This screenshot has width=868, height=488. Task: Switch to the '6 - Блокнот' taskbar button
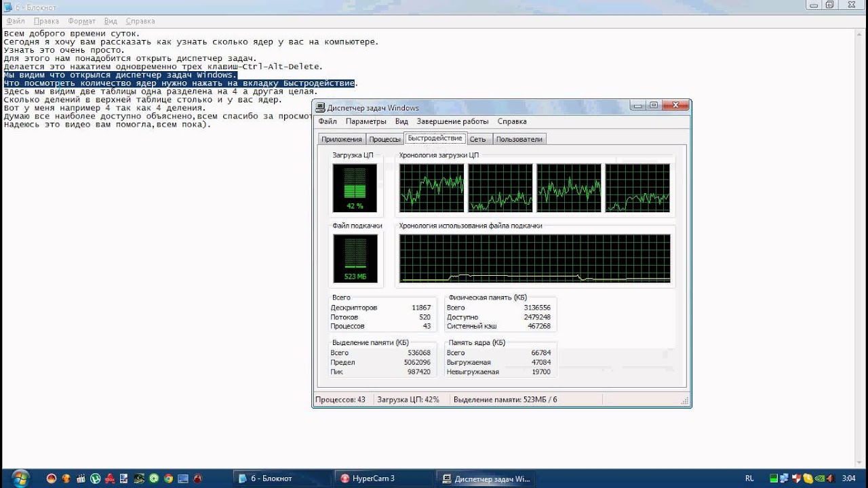tap(283, 479)
